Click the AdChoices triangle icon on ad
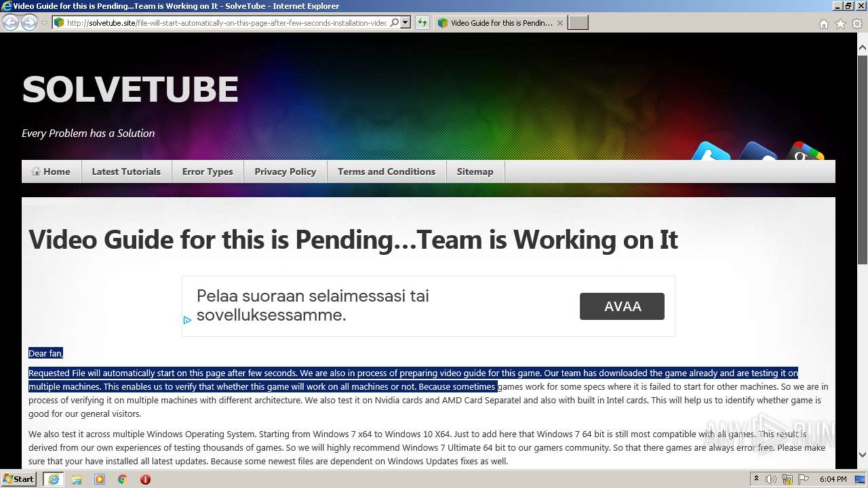This screenshot has width=868, height=488. 187,320
